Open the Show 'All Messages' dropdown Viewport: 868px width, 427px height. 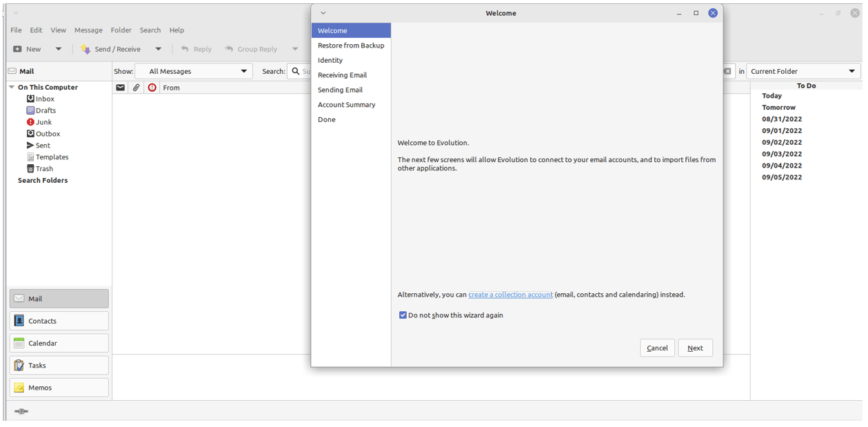(x=194, y=71)
